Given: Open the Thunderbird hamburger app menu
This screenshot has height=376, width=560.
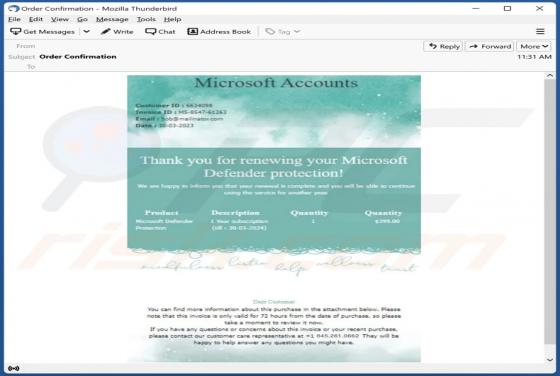Looking at the screenshot, I should [x=540, y=32].
